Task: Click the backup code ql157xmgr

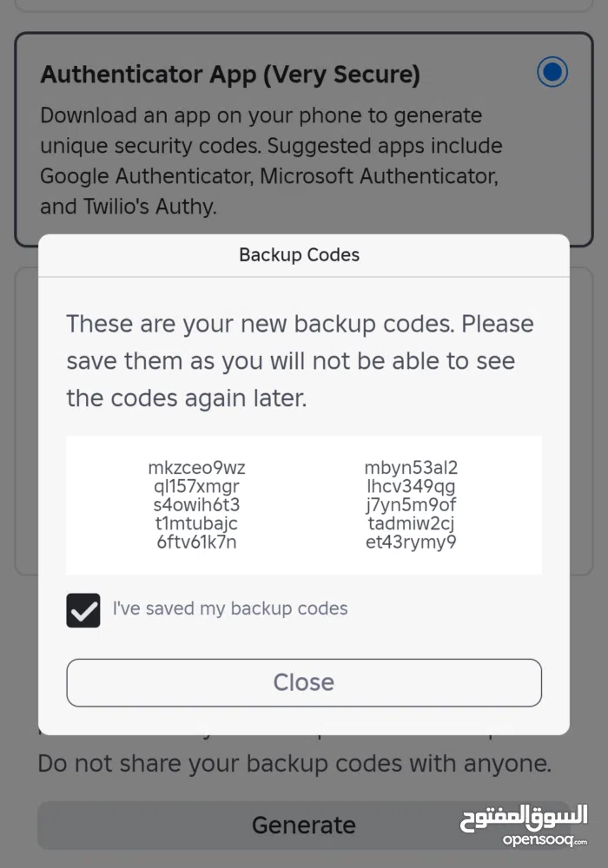Action: coord(196,486)
